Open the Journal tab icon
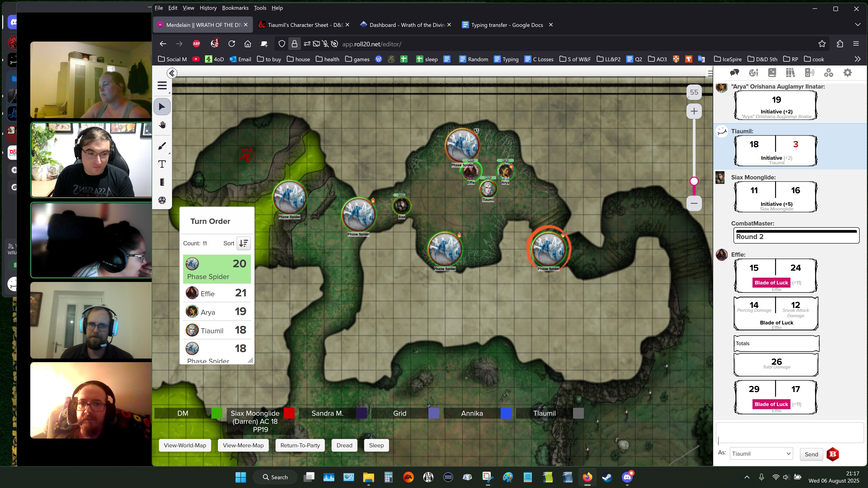Screen dimensions: 868x488 (772, 73)
